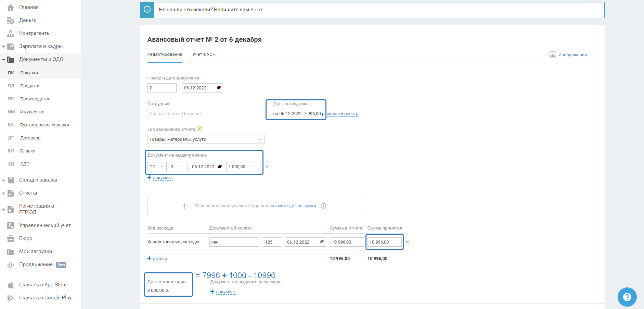
Task: Click the advance document number field
Action: tap(178, 167)
